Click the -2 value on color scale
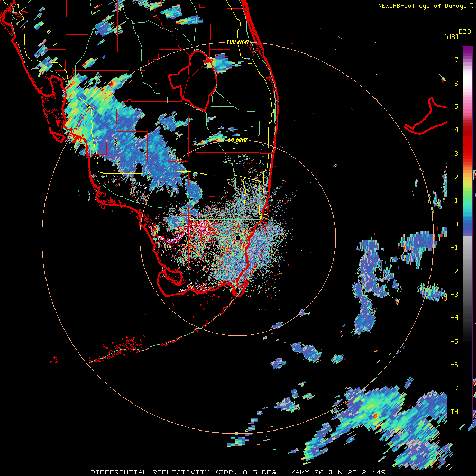 [454, 271]
